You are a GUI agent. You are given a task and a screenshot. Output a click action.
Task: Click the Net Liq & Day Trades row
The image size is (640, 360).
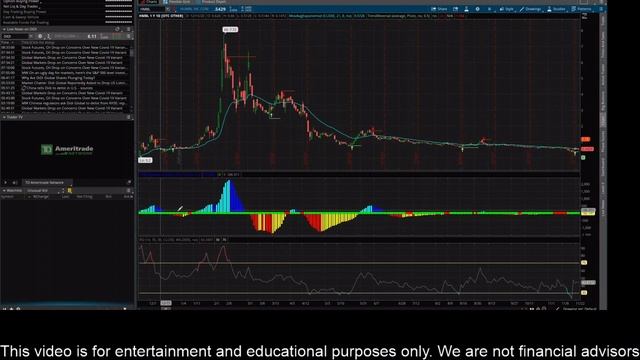[67, 7]
